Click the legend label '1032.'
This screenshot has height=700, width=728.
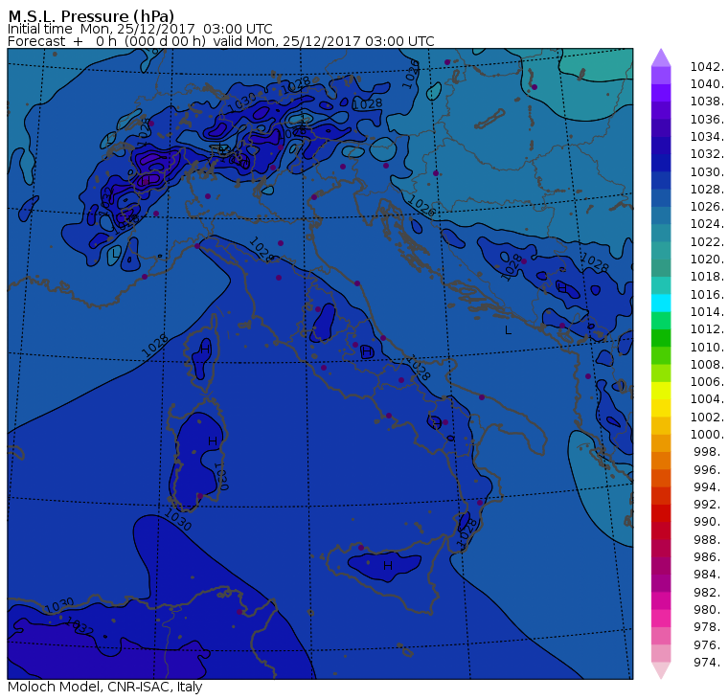[707, 154]
